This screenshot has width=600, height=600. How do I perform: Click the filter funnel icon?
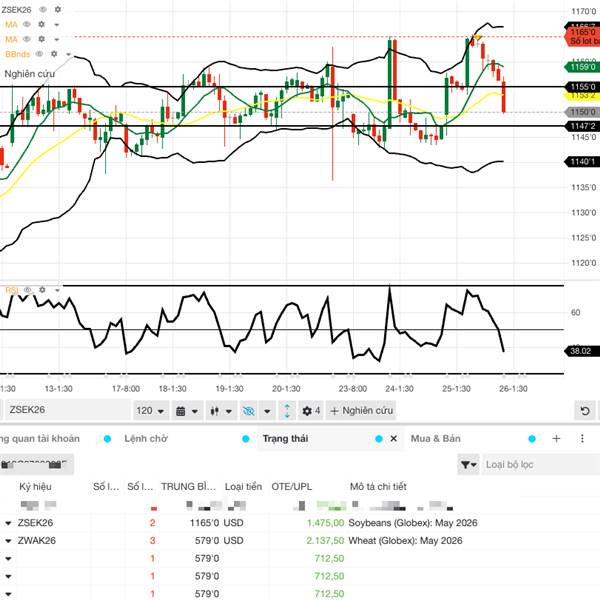point(466,464)
